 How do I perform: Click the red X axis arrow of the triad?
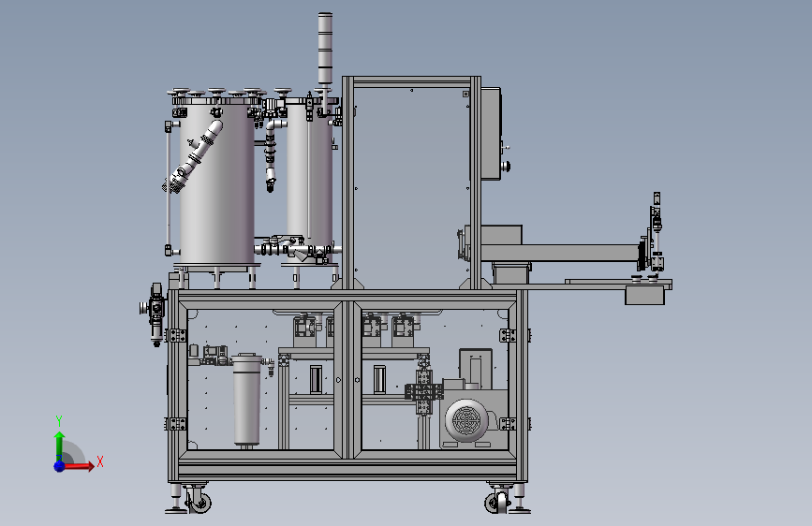click(x=79, y=466)
